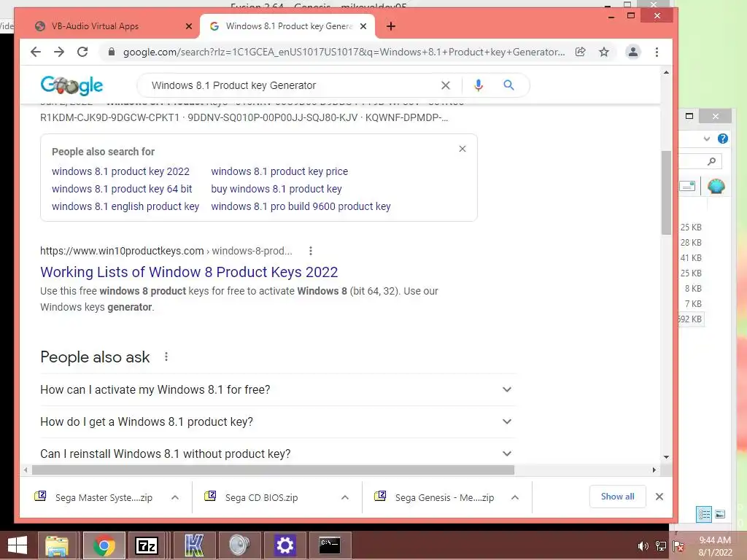Go back to the previous page
The height and width of the screenshot is (560, 747).
pos(36,52)
